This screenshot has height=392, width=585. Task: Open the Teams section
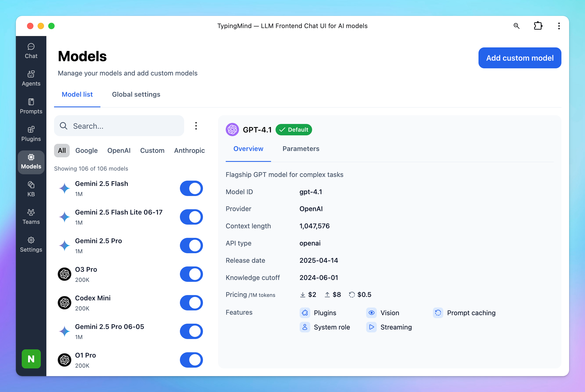(31, 217)
